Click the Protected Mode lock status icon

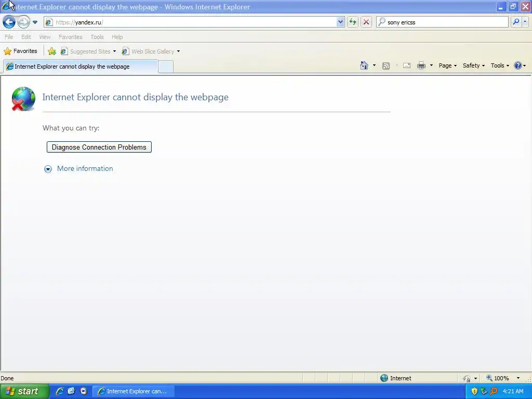point(467,378)
